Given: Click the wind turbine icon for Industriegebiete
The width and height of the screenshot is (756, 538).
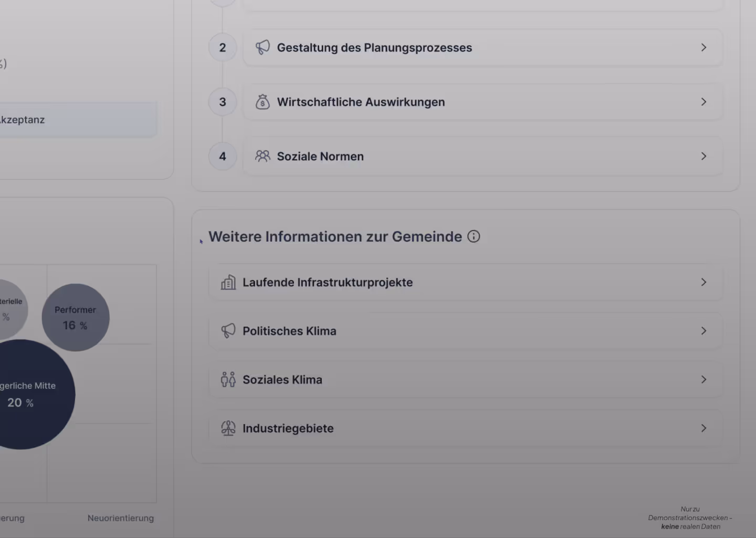Looking at the screenshot, I should (x=228, y=428).
